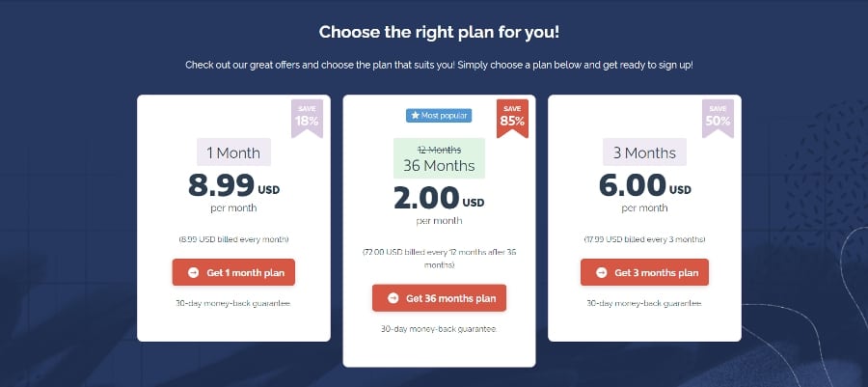
Task: Click the 17.99 USD billed every 3 months note
Action: [x=644, y=238]
